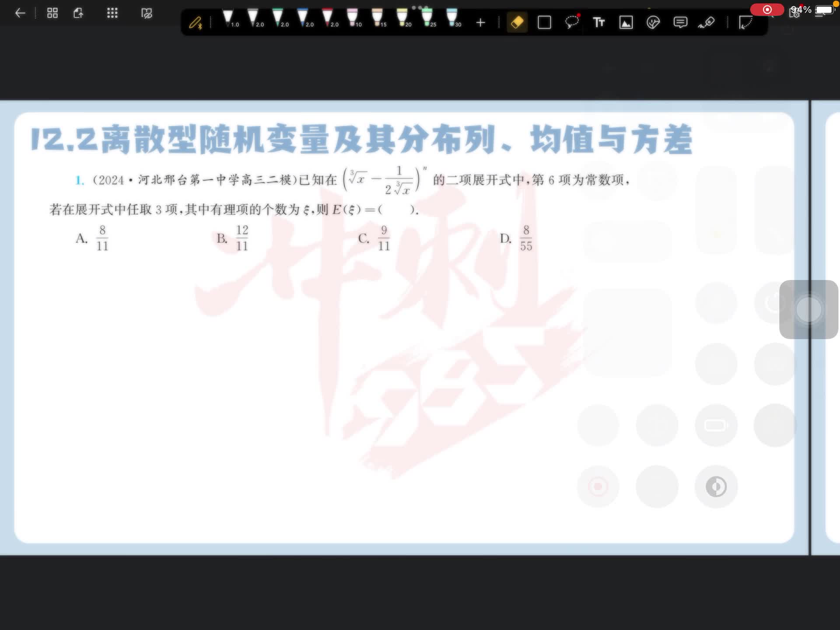Open the nine-dot more apps menu

(112, 13)
